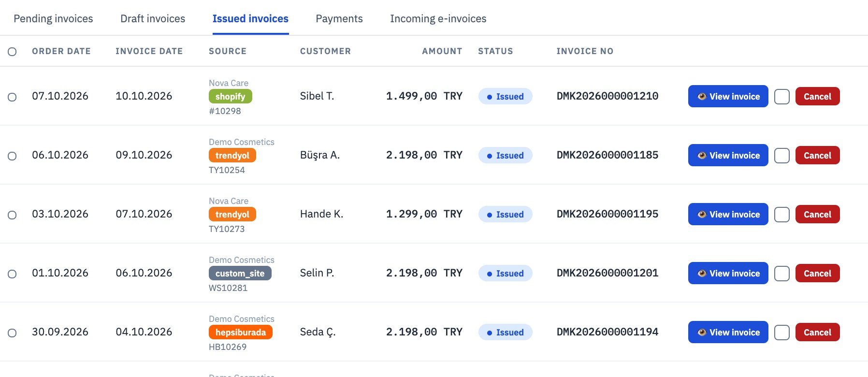Go to the Payments tab

tap(339, 18)
